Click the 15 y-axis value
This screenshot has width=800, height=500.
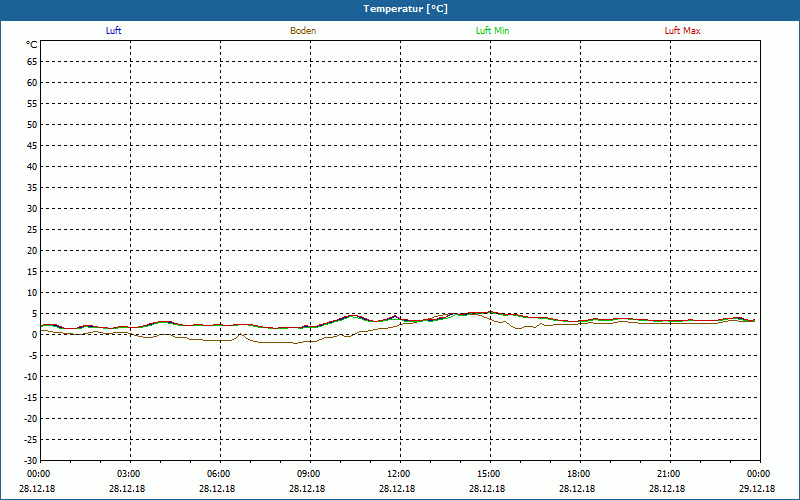[x=32, y=271]
